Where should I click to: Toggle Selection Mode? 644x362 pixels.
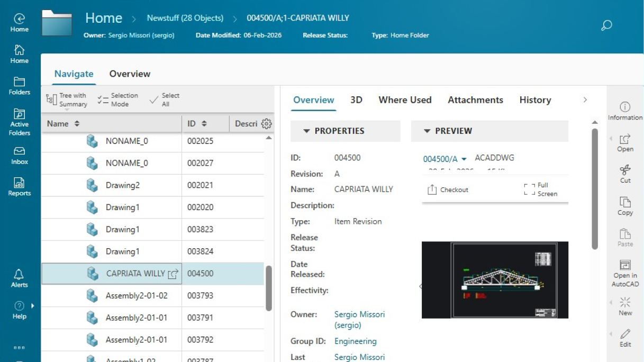117,99
